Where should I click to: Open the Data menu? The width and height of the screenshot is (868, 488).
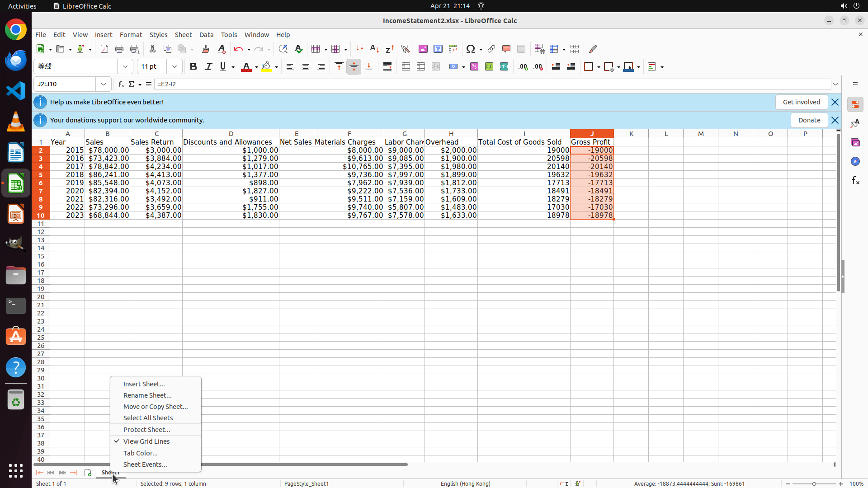206,35
